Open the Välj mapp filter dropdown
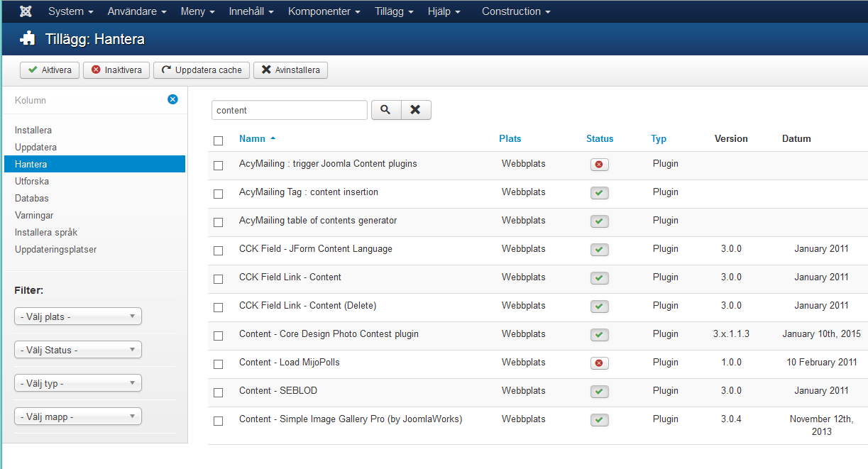Viewport: 868px width, 469px height. coord(78,416)
